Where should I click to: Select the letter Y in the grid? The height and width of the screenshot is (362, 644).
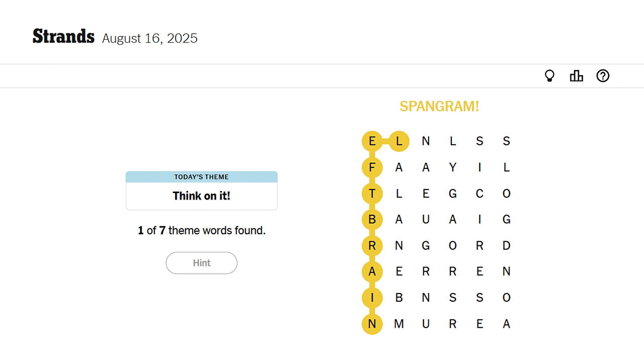coord(453,167)
